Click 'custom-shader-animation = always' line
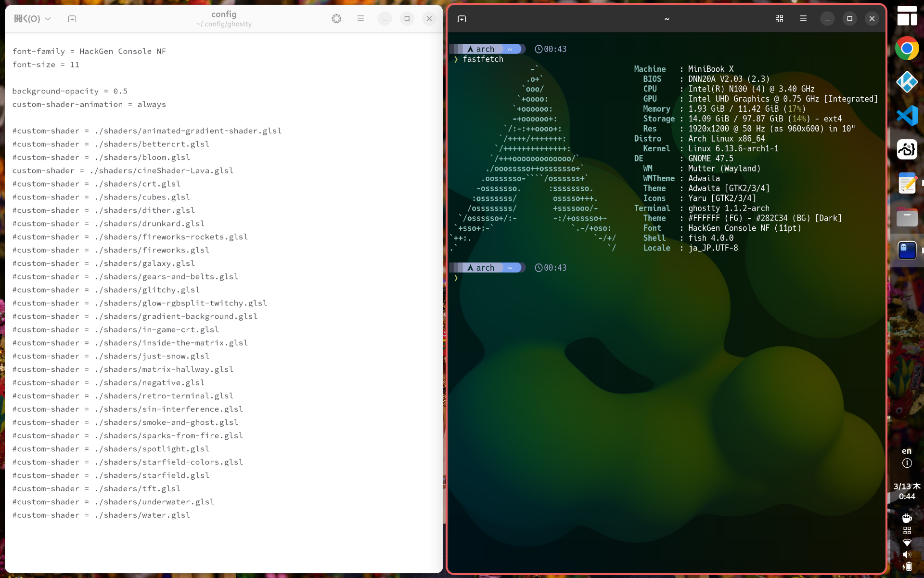Image resolution: width=924 pixels, height=578 pixels. 89,105
